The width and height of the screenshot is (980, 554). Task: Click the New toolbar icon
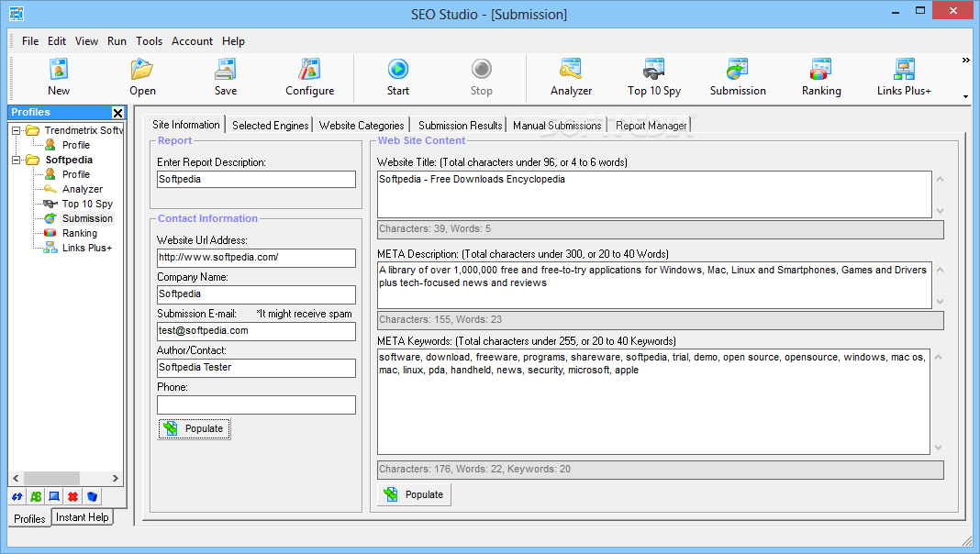[x=58, y=77]
